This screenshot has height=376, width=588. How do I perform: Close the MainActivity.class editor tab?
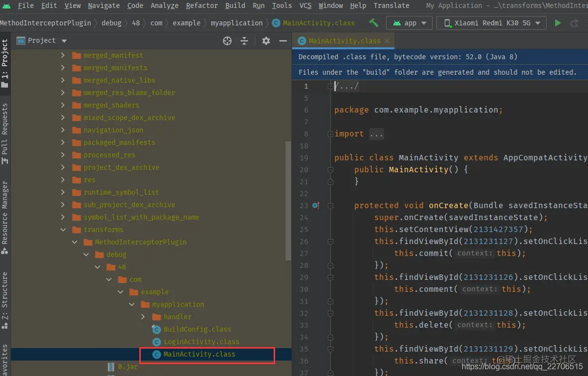coord(387,41)
